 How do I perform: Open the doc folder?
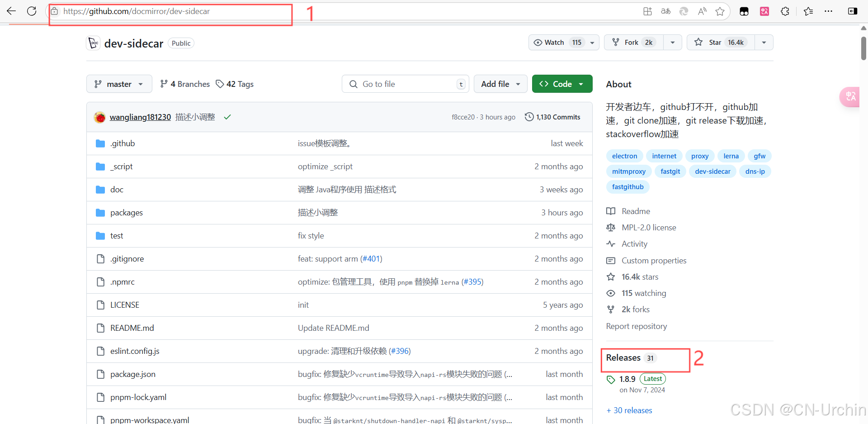point(117,190)
